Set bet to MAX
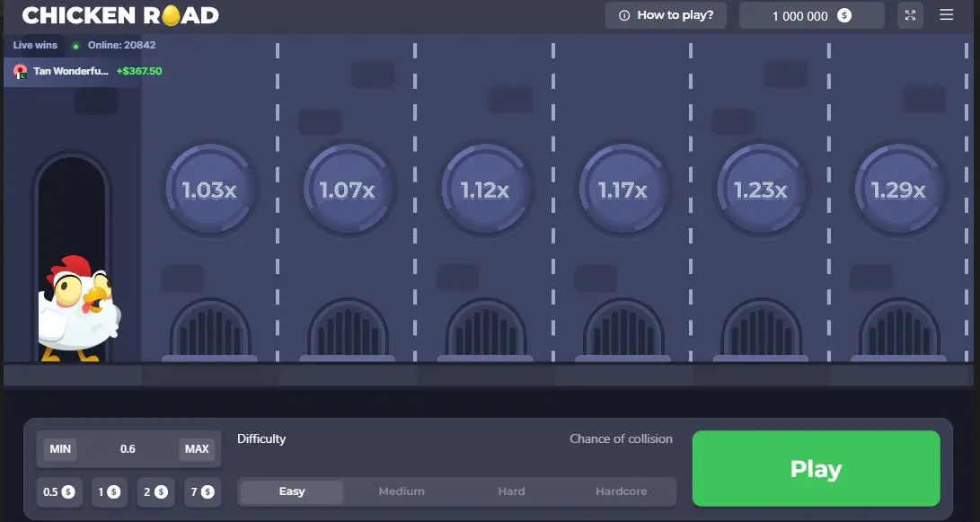Image resolution: width=980 pixels, height=522 pixels. 197,449
